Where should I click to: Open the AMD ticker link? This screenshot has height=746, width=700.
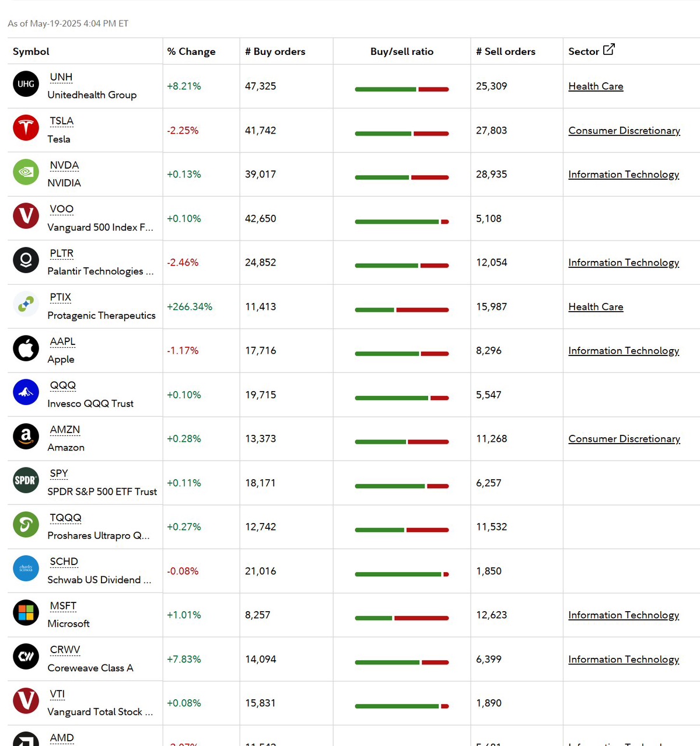point(62,738)
